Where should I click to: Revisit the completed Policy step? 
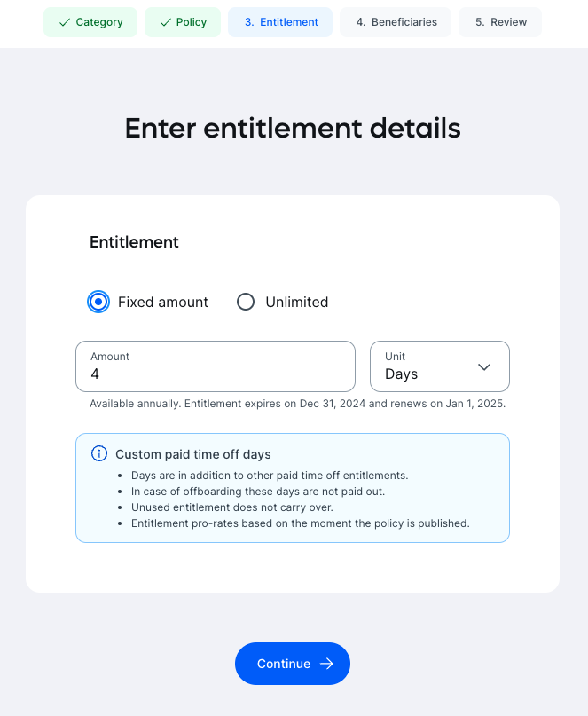(182, 22)
